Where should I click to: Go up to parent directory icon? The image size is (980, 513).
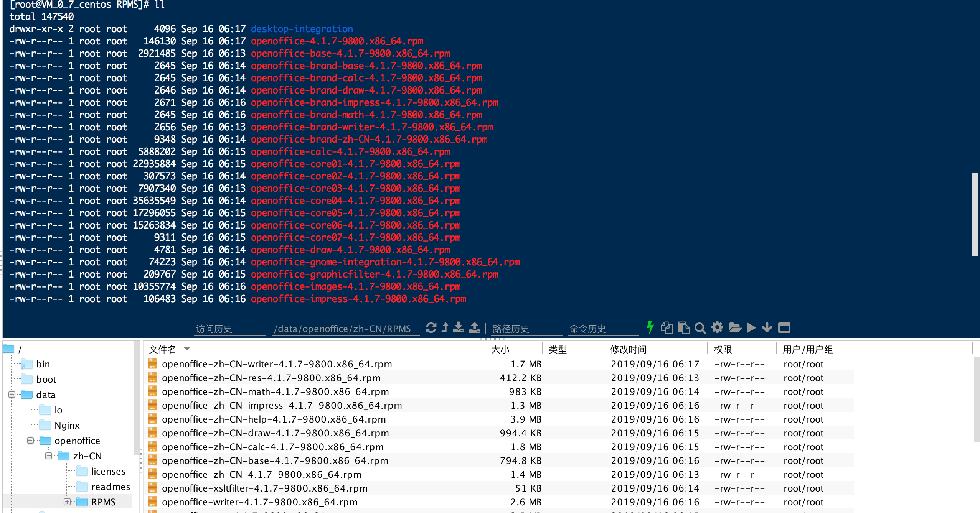(445, 327)
